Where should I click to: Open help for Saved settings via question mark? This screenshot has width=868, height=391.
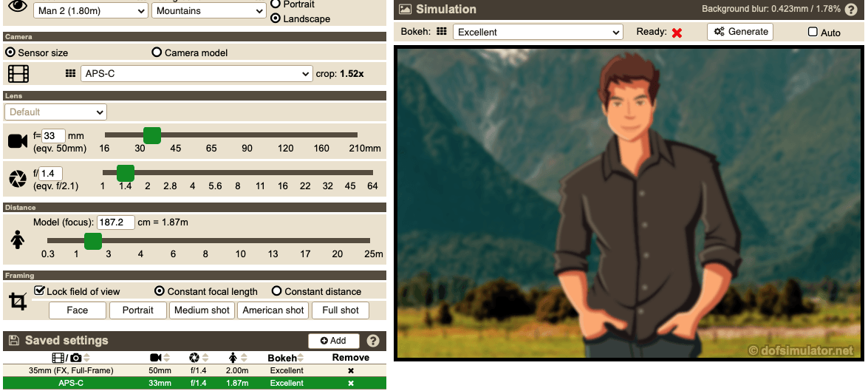pyautogui.click(x=373, y=341)
